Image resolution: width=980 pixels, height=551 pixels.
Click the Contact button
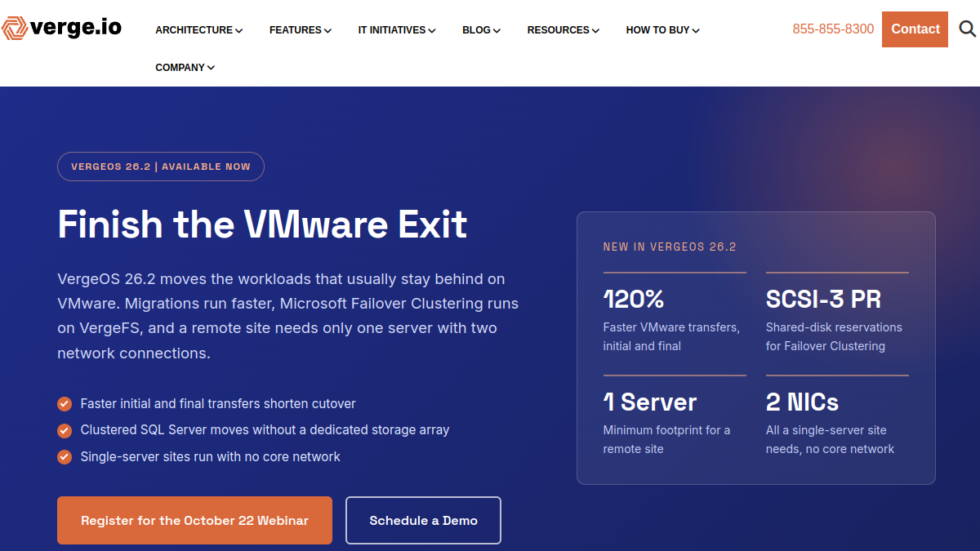915,29
